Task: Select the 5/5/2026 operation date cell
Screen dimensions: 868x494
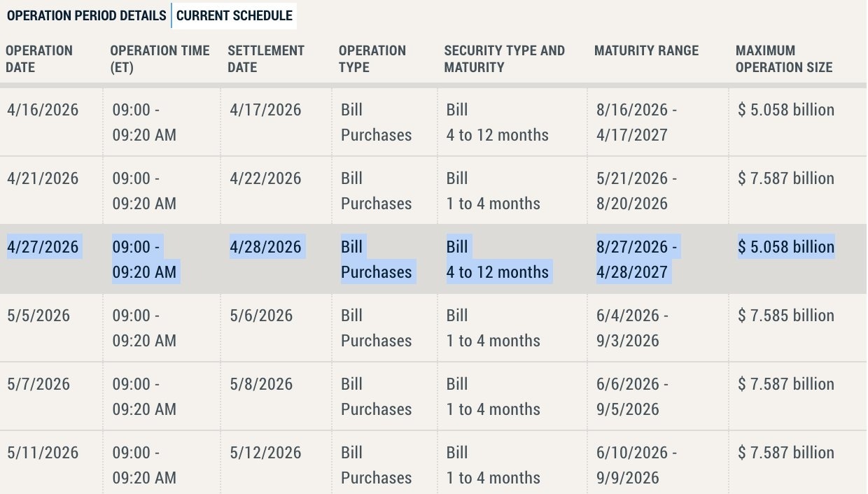Action: (x=39, y=316)
